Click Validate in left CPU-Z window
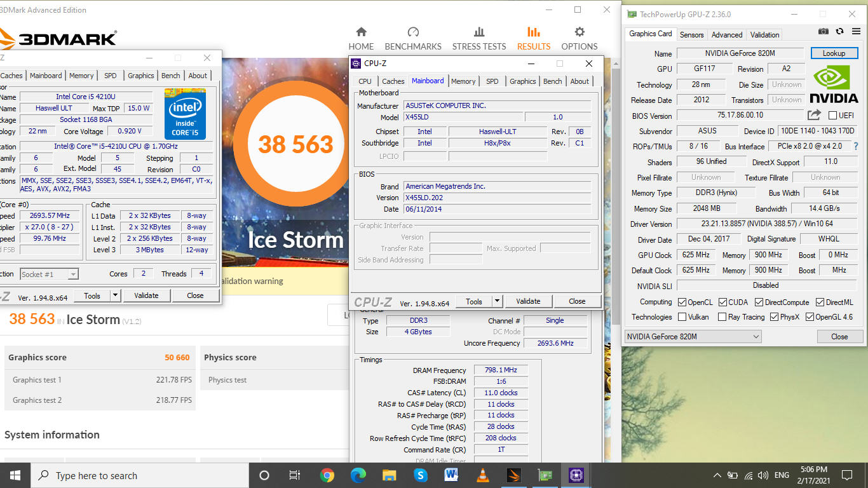The width and height of the screenshot is (868, 488). pyautogui.click(x=146, y=295)
